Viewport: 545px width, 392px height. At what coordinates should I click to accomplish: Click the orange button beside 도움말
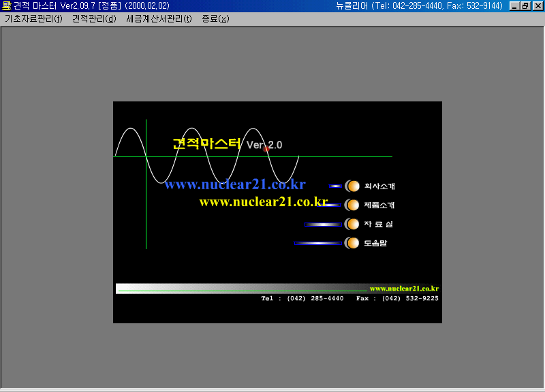coord(352,243)
